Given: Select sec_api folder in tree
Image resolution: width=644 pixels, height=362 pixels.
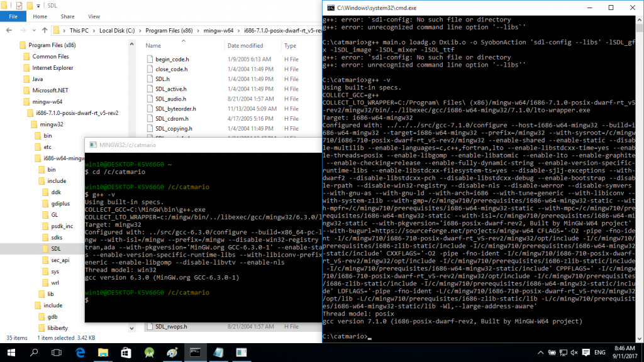Looking at the screenshot, I should (x=60, y=260).
